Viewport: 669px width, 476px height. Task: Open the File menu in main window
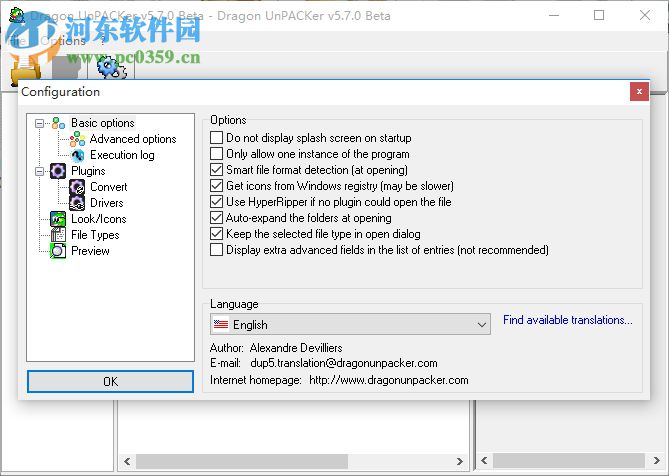tap(18, 41)
